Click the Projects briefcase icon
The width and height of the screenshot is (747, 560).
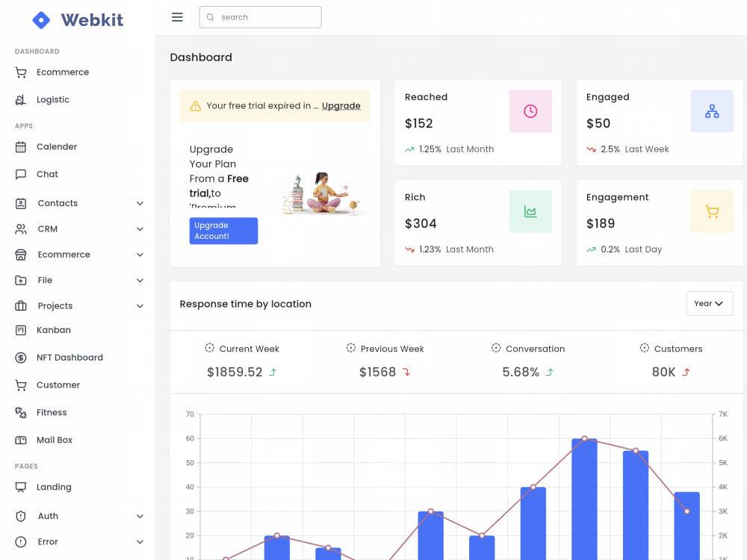(20, 306)
